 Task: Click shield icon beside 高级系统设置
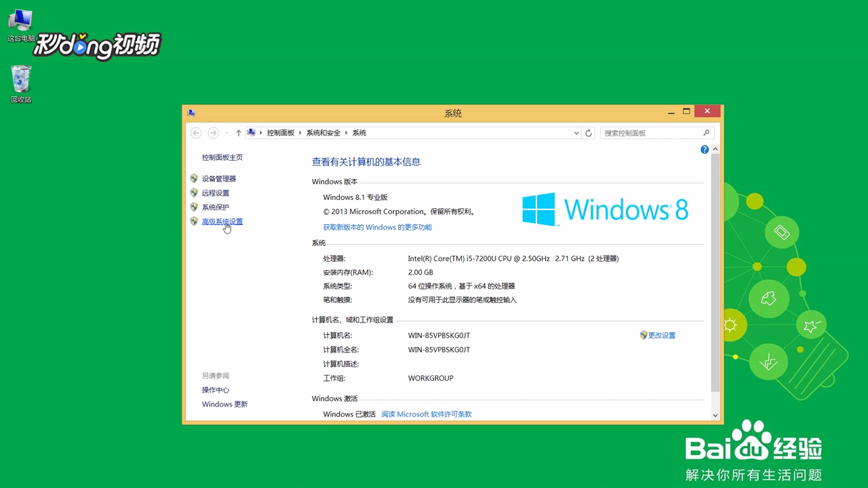tap(194, 221)
